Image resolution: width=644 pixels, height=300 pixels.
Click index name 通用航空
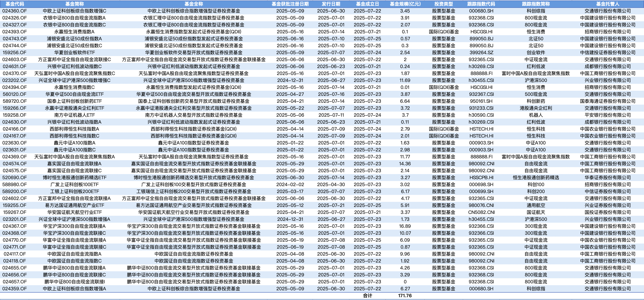coord(536,205)
